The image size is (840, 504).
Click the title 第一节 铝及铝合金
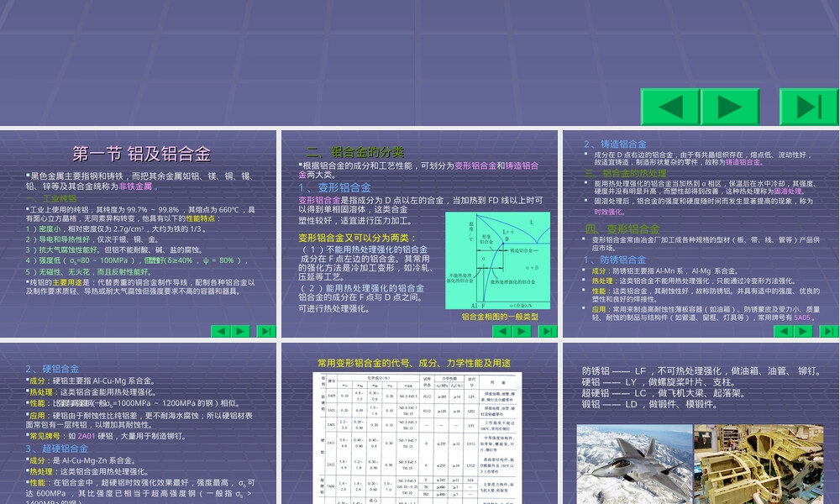[141, 155]
